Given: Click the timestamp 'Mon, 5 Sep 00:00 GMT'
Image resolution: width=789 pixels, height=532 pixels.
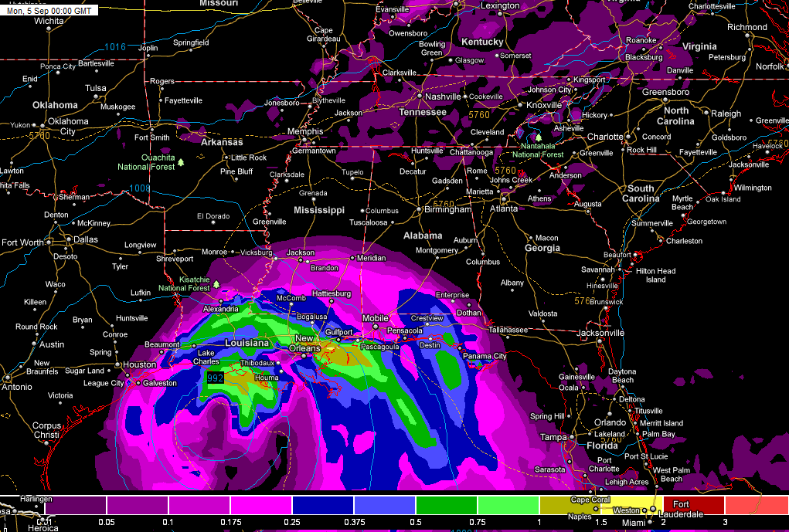Looking at the screenshot, I should (49, 11).
